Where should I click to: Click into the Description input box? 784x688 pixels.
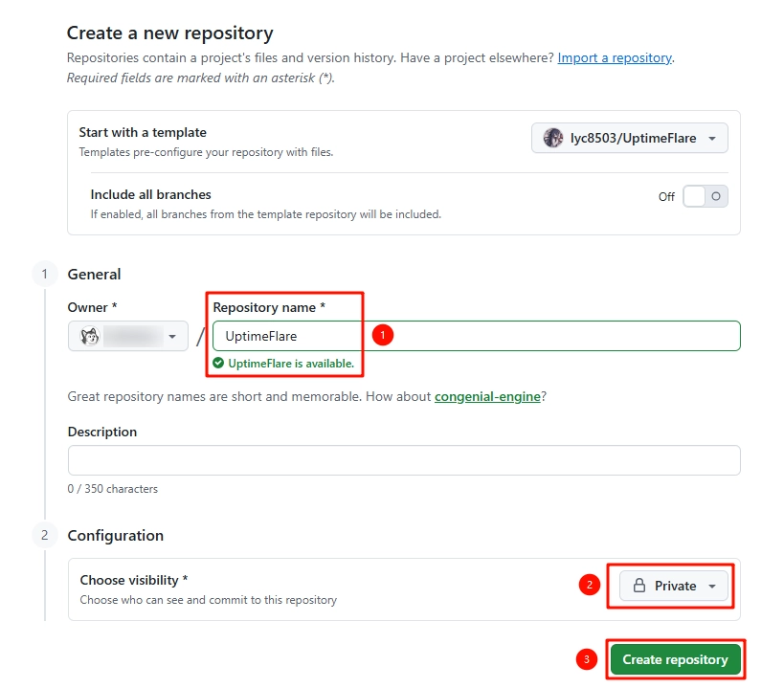[403, 460]
